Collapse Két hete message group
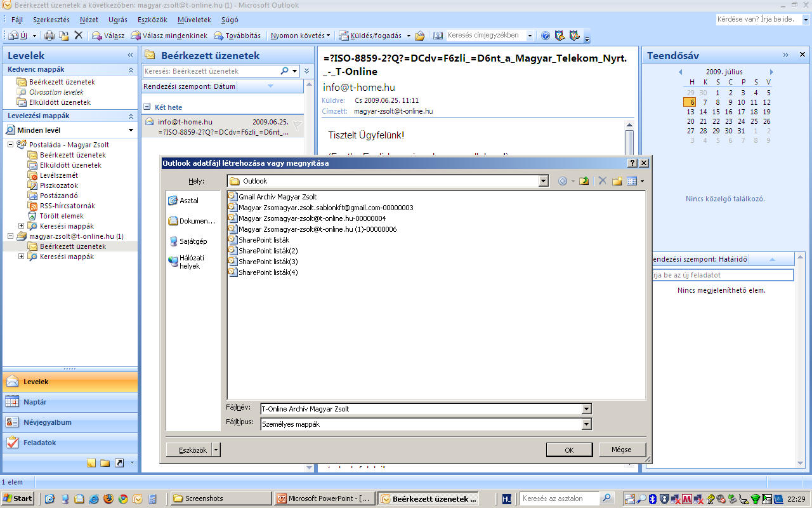The width and height of the screenshot is (812, 508). [147, 107]
